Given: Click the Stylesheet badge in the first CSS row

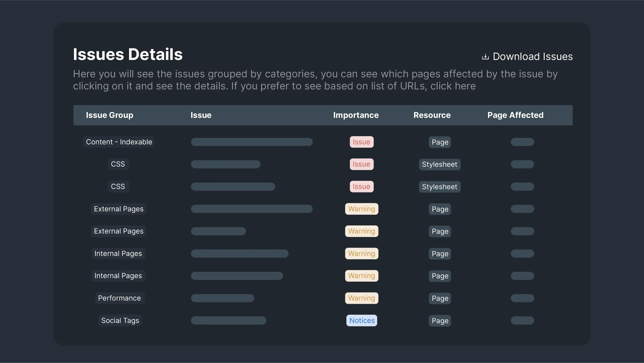Looking at the screenshot, I should pos(439,164).
